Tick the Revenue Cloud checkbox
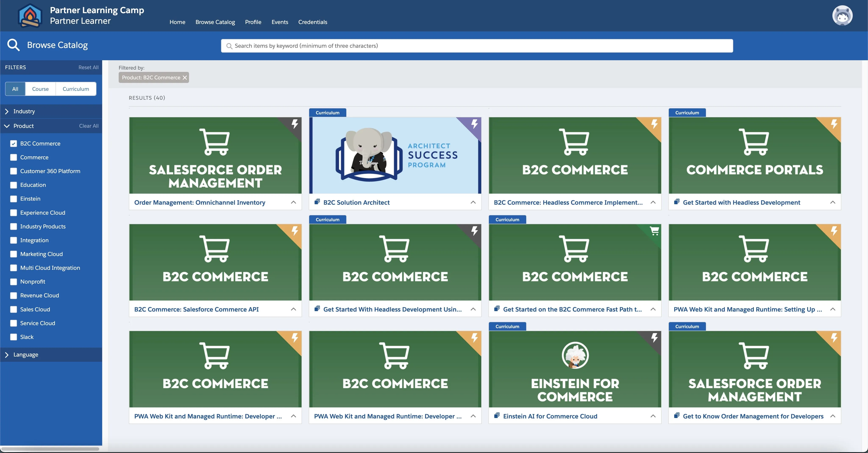The height and width of the screenshot is (453, 868). click(14, 295)
